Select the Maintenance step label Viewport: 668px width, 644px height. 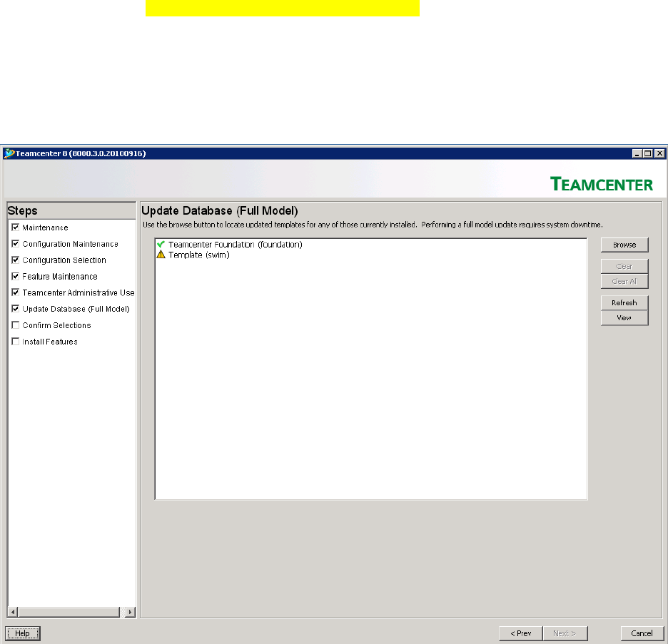[x=45, y=228]
